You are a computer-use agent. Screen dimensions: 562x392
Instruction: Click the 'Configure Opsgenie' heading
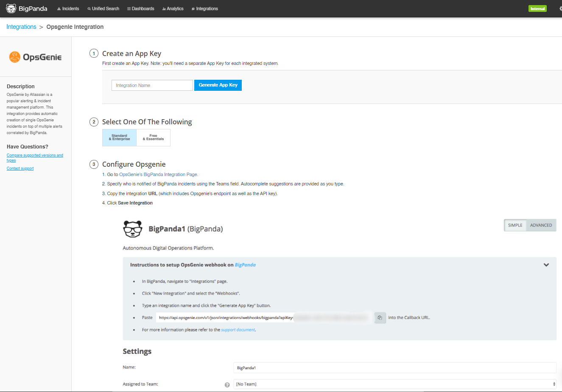134,164
